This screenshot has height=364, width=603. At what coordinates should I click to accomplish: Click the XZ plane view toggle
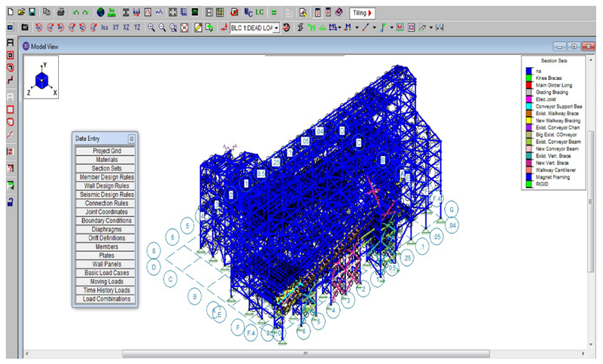point(125,28)
